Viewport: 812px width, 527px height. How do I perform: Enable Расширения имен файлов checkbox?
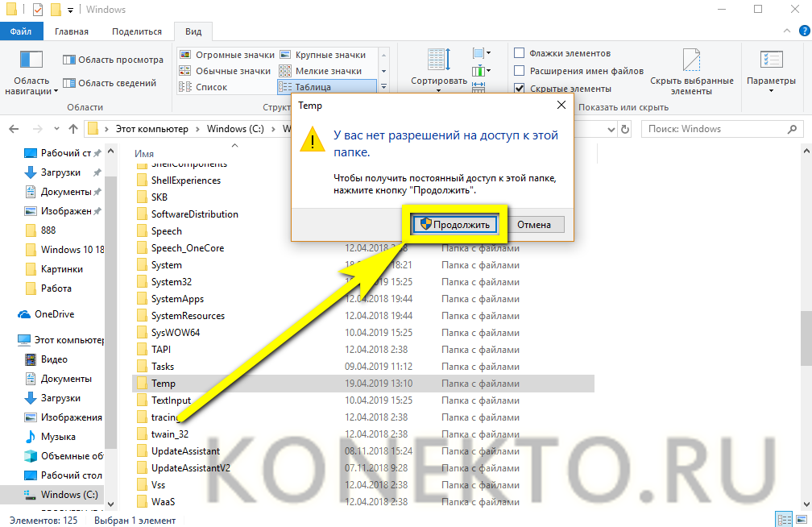point(579,70)
